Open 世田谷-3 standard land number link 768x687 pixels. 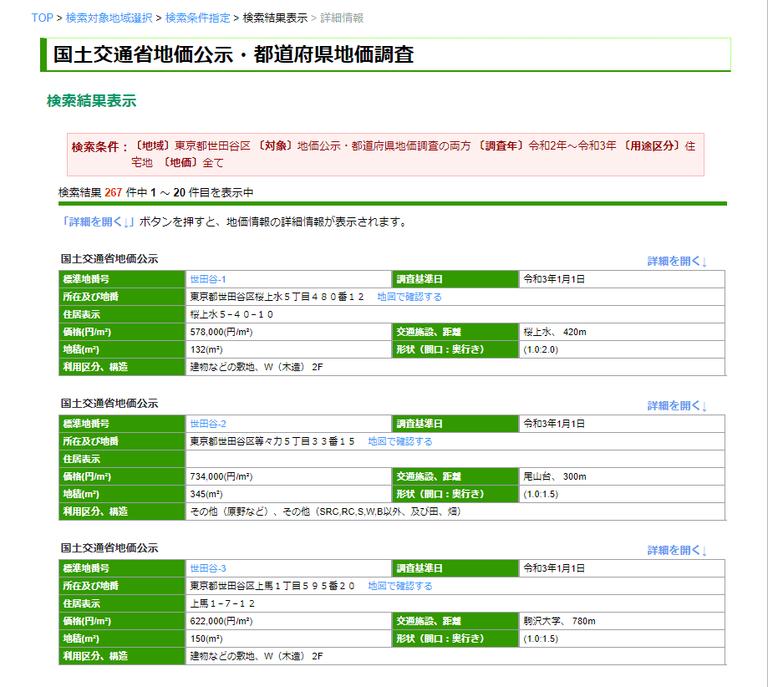coord(208,568)
